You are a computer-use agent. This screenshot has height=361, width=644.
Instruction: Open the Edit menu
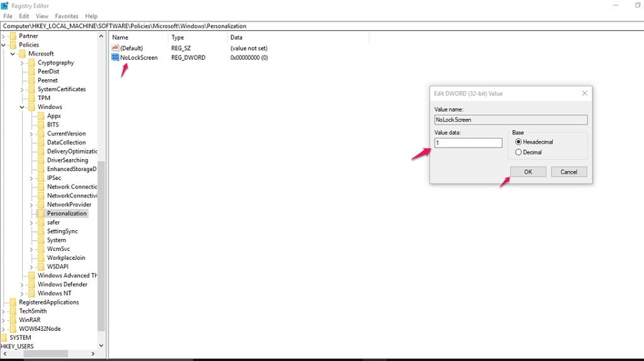click(24, 16)
